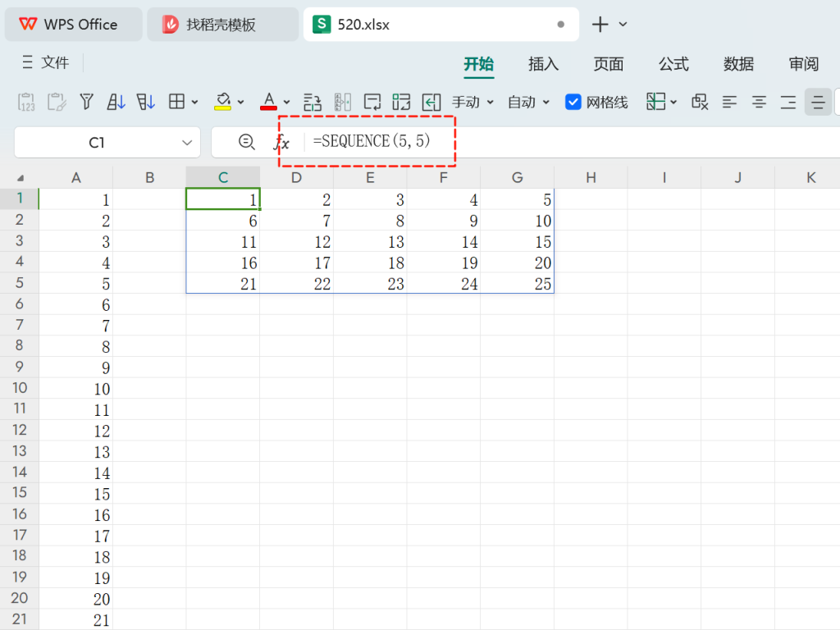Click the red font color bar
Viewport: 840px width, 630px height.
268,108
